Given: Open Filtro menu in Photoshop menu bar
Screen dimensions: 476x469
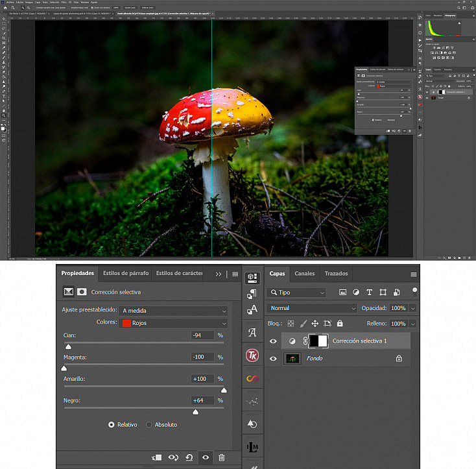Looking at the screenshot, I should click(x=64, y=2).
